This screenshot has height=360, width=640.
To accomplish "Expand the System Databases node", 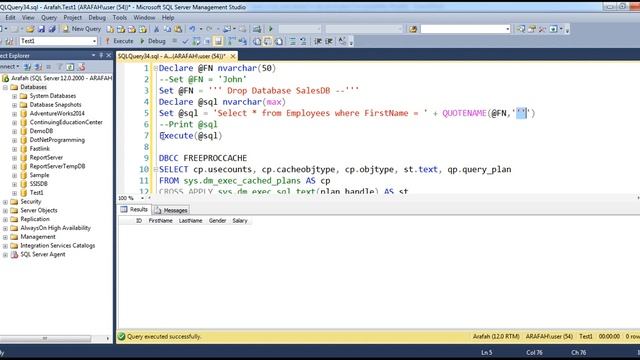I will tap(14, 96).
